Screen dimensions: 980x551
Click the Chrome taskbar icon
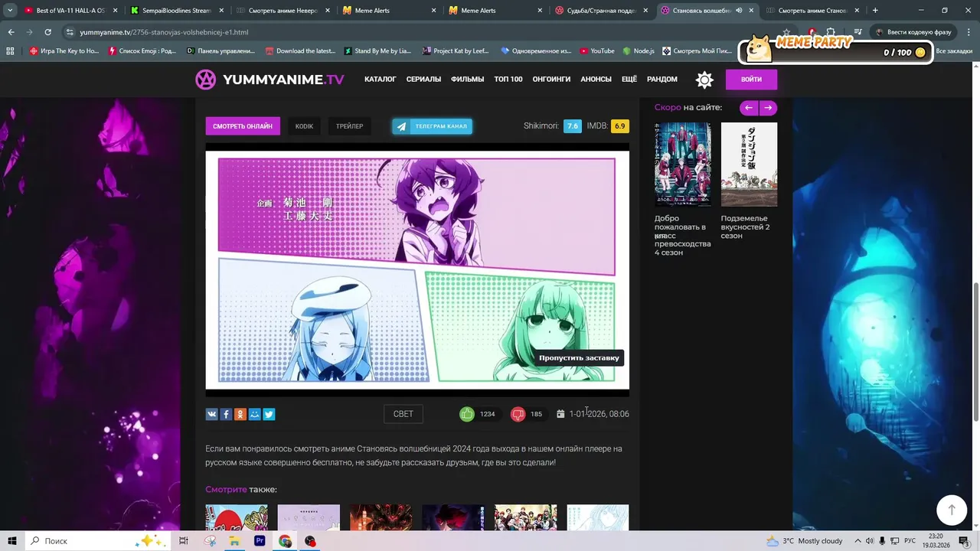(285, 541)
